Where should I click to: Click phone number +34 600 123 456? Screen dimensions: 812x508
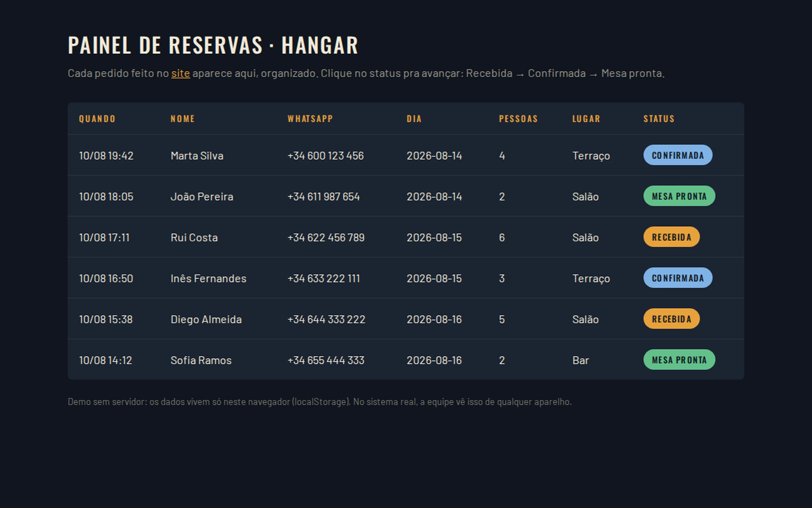(325, 156)
